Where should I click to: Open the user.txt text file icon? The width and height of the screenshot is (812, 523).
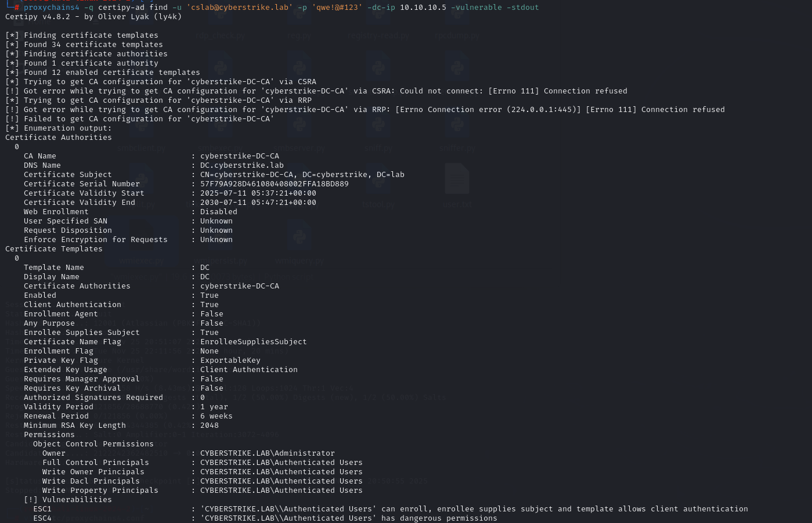point(457,179)
